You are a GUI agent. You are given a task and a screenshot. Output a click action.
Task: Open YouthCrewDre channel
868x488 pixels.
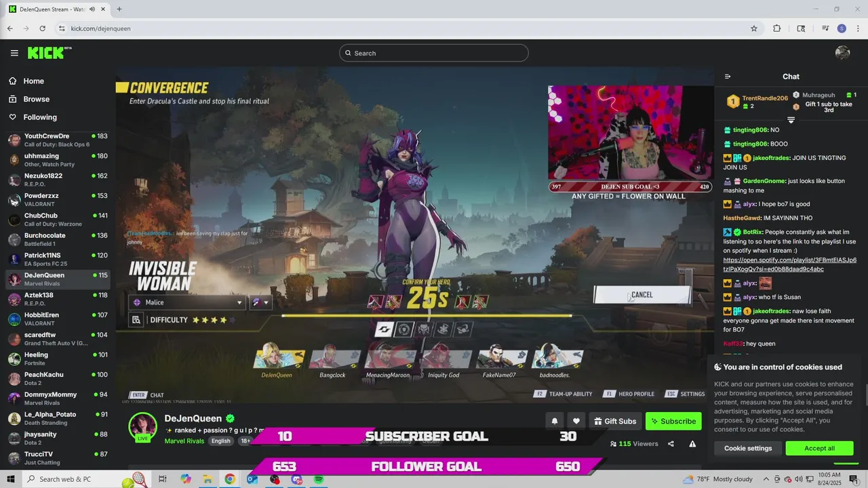coord(58,140)
